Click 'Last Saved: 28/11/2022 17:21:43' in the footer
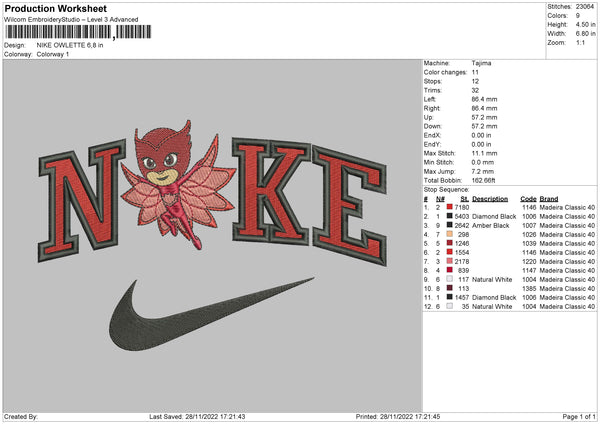Screen dimensions: 600x424 (x=197, y=416)
